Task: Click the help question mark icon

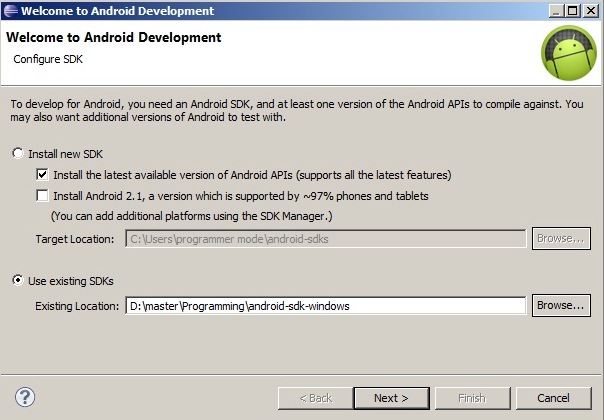Action: pos(25,397)
